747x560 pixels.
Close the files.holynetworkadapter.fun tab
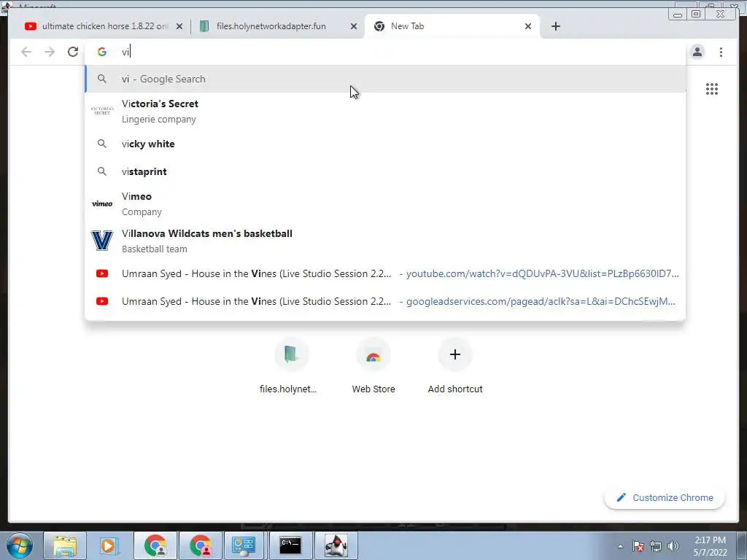354,26
